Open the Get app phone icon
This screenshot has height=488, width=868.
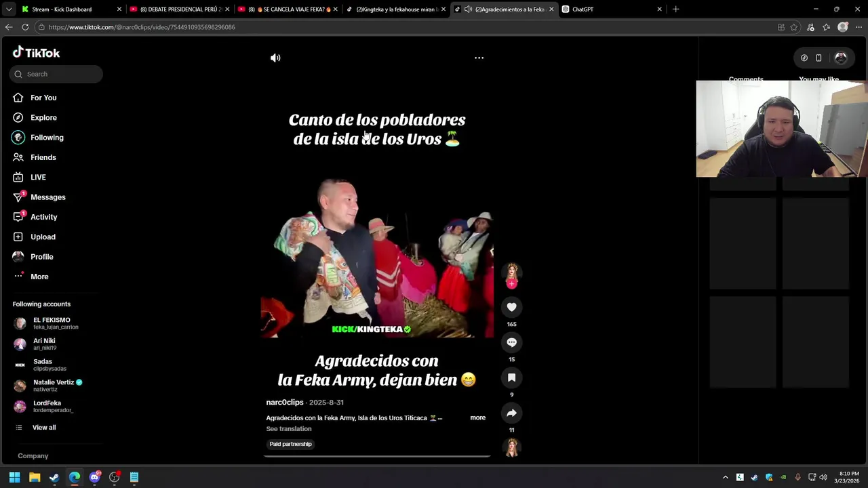click(x=818, y=58)
